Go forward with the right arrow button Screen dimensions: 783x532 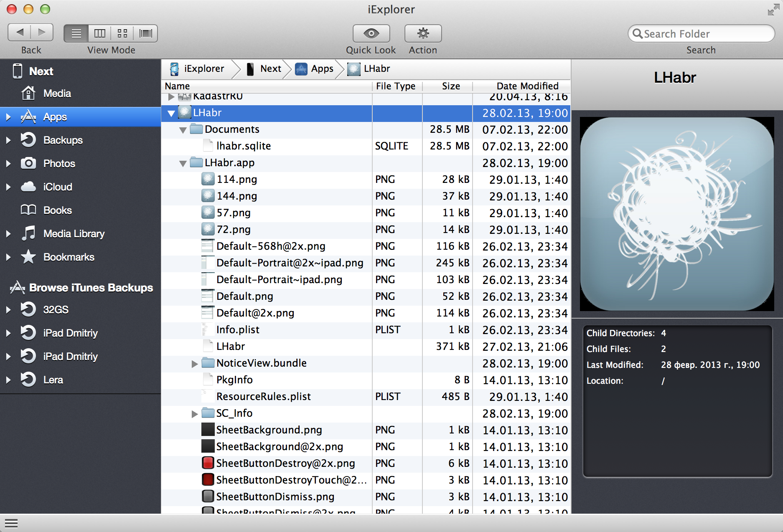[42, 33]
